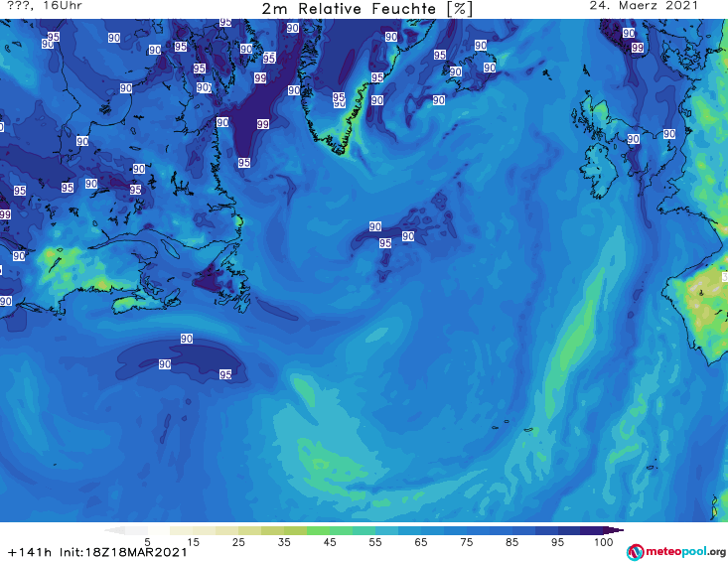Click the '55' tick label on color scale

[x=375, y=542]
